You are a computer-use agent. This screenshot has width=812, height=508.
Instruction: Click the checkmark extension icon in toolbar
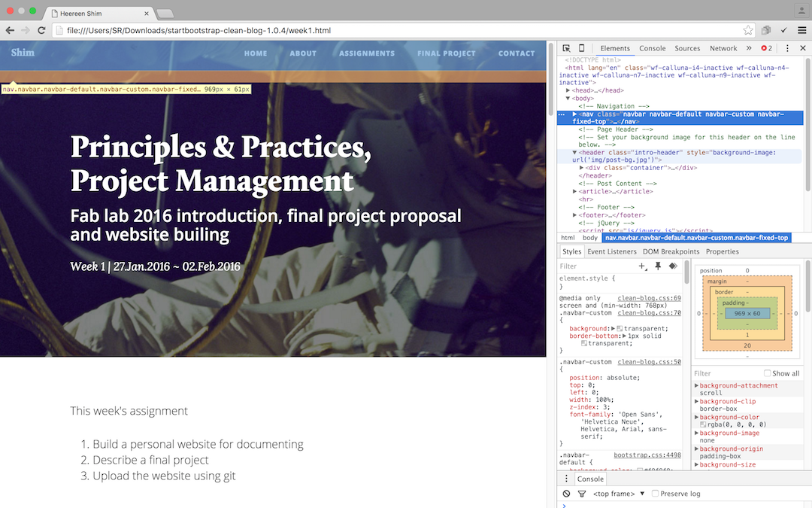point(783,30)
